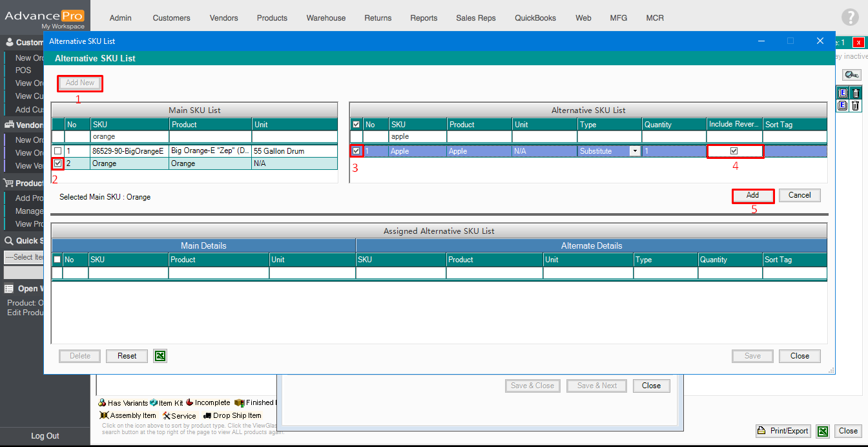Filter by Assembly Item icon

[x=104, y=415]
